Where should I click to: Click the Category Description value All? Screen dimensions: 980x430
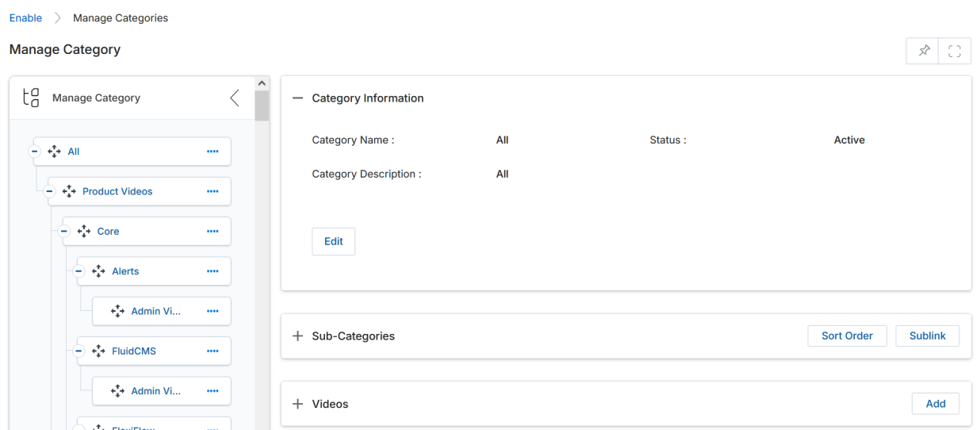coord(502,175)
